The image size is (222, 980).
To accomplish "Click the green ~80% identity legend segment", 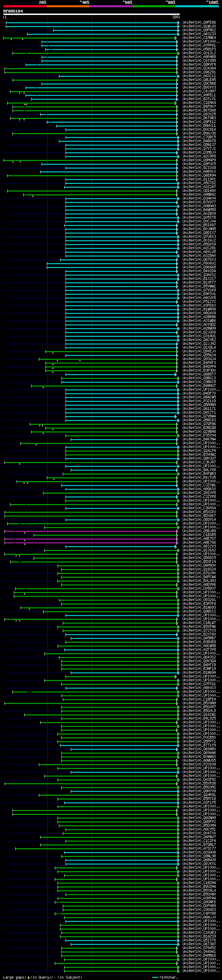I will pyautogui.click(x=154, y=7).
